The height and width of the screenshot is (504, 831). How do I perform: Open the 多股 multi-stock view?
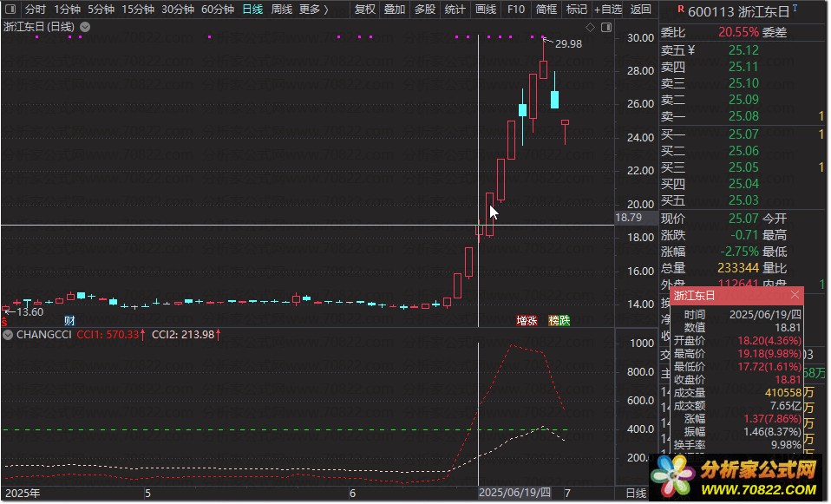[x=424, y=10]
